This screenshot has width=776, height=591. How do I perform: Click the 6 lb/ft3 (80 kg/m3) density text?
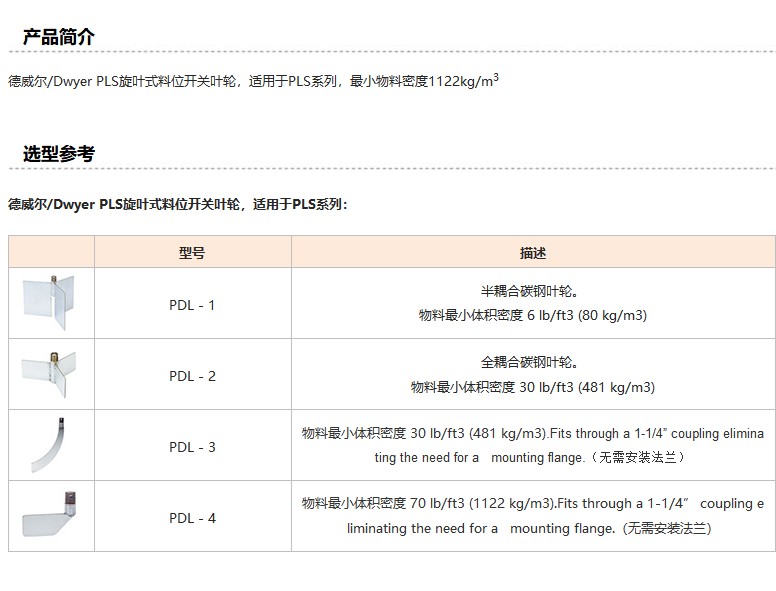click(587, 315)
